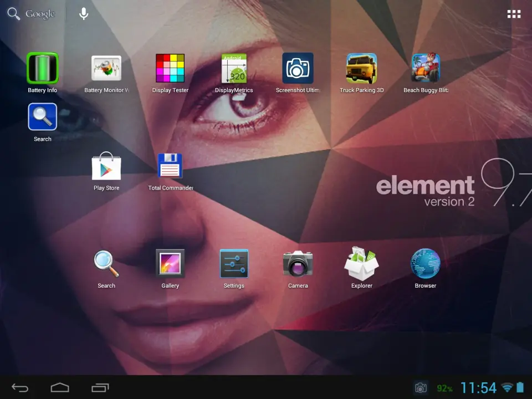Open the blue Search app shortcut
Image resolution: width=532 pixels, height=399 pixels.
(43, 117)
